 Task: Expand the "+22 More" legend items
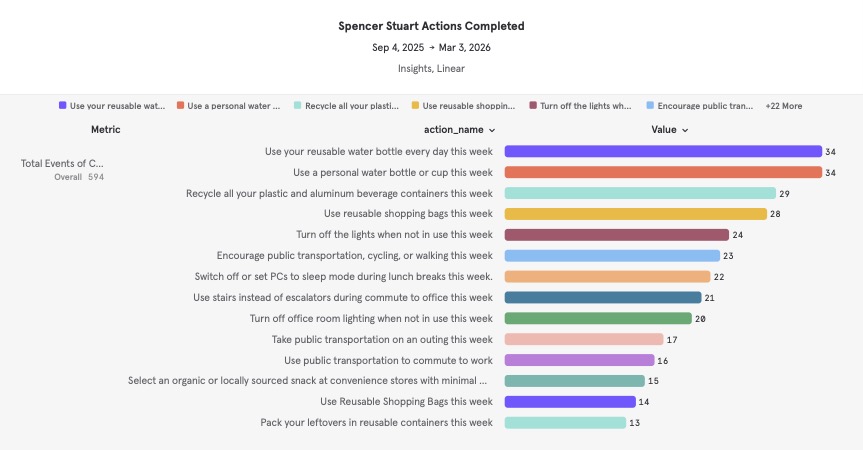[783, 106]
